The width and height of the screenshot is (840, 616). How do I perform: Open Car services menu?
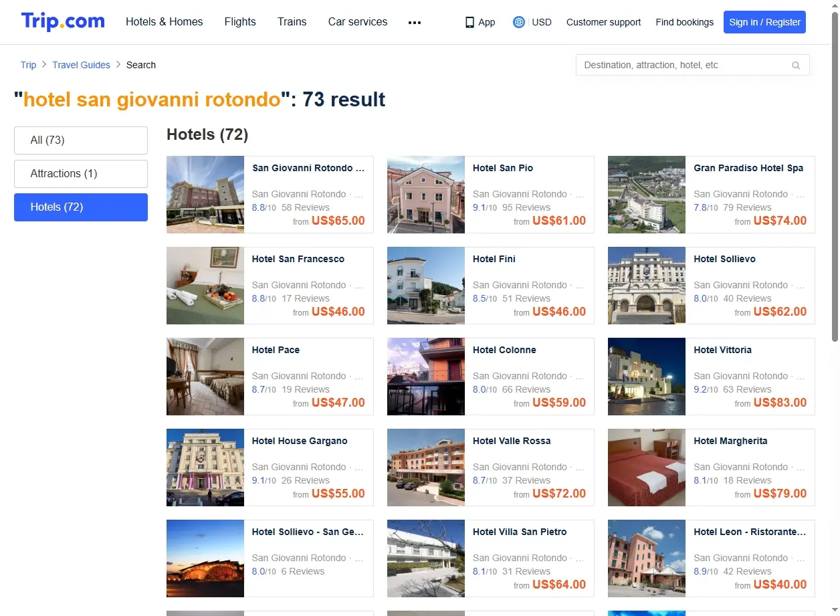tap(358, 22)
